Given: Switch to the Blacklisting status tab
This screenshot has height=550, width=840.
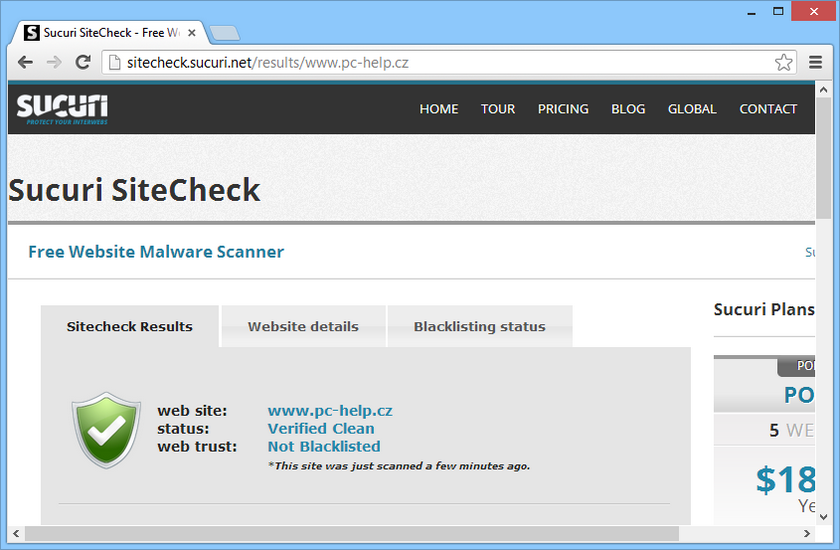Looking at the screenshot, I should click(x=479, y=327).
